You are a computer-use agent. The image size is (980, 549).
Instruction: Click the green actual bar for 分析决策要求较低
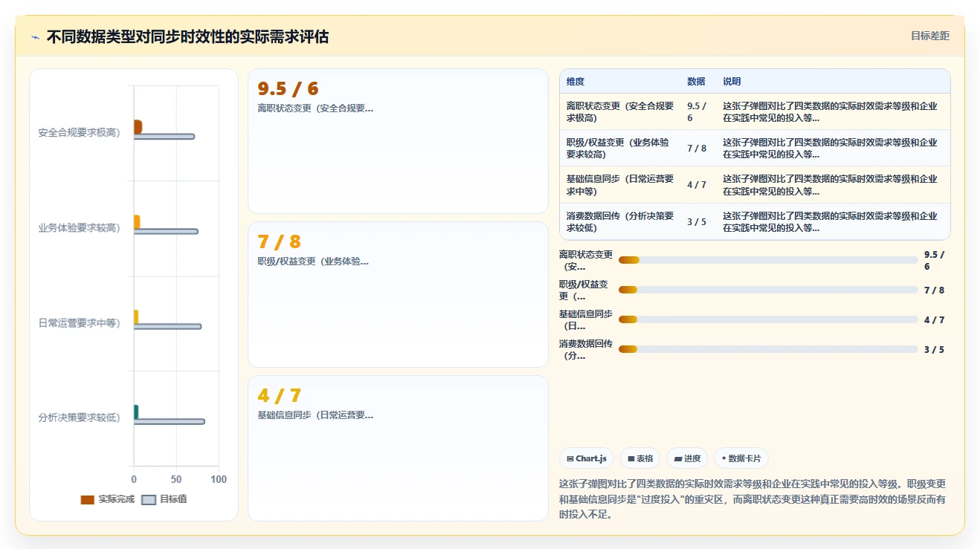136,412
